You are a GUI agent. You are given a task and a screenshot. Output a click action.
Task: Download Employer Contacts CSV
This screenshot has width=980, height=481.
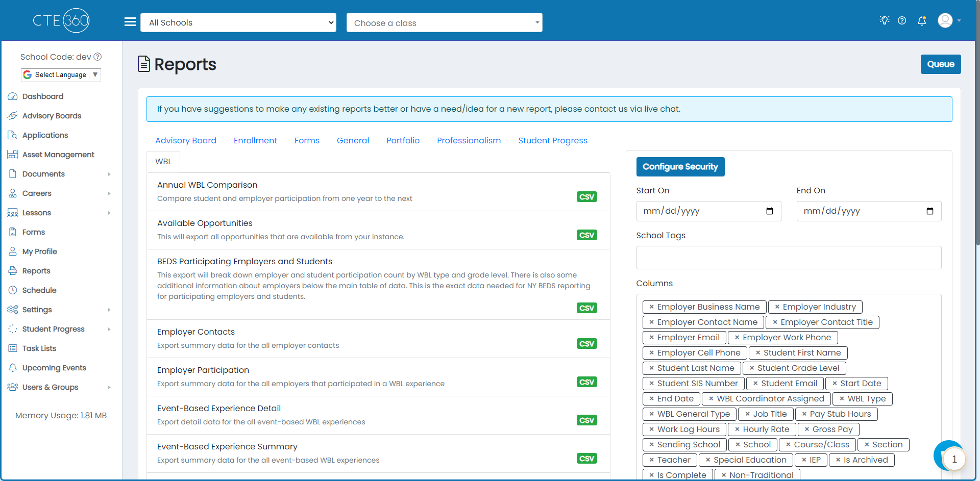[x=586, y=344]
